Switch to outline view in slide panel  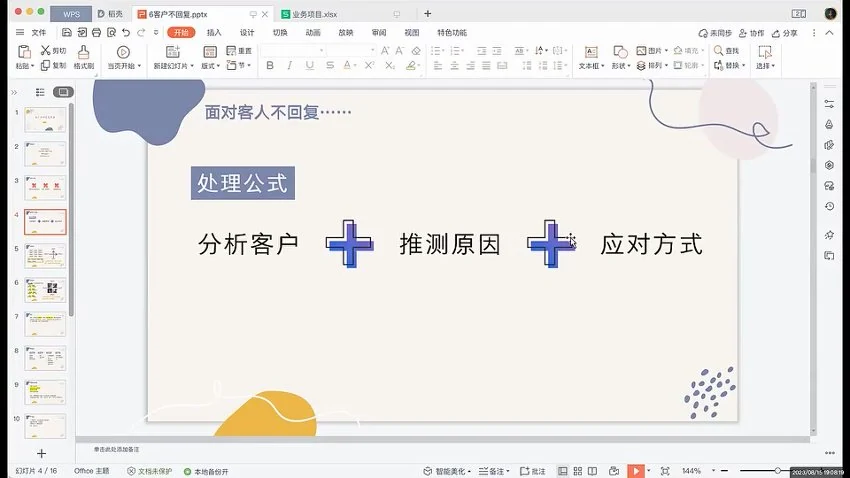coord(40,92)
